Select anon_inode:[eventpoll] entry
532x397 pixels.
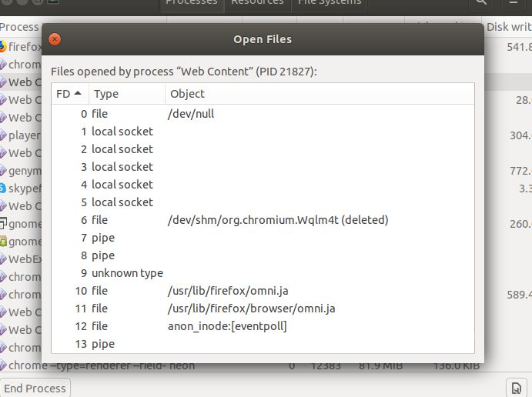[227, 326]
